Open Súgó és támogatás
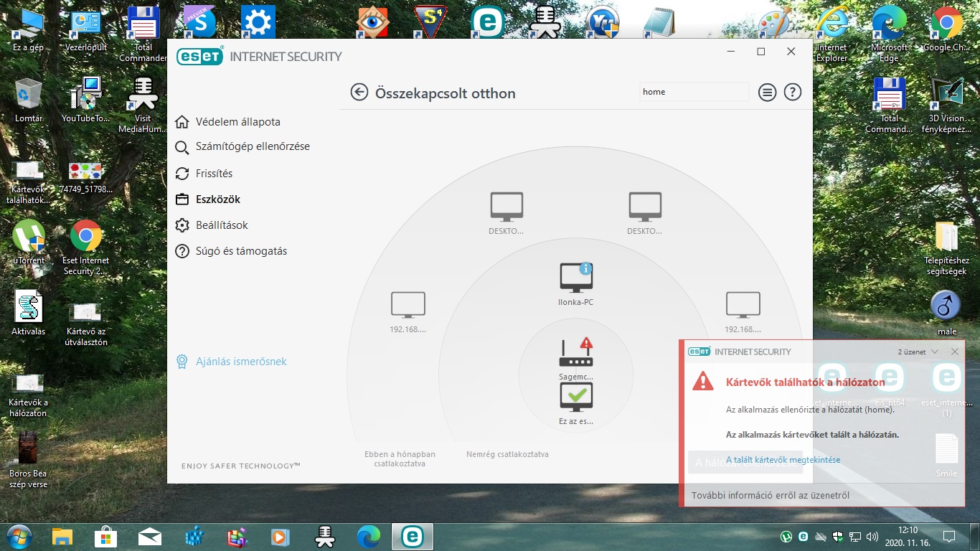Image resolution: width=980 pixels, height=551 pixels. (241, 251)
